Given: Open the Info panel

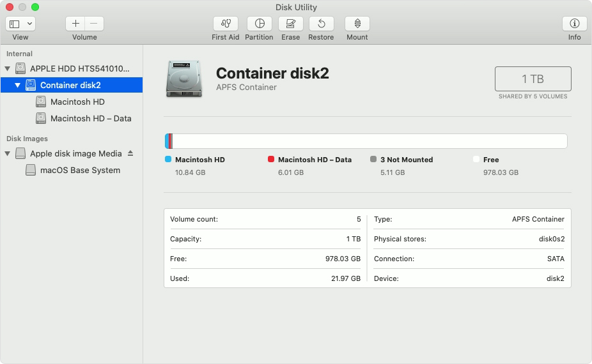Looking at the screenshot, I should 574,24.
